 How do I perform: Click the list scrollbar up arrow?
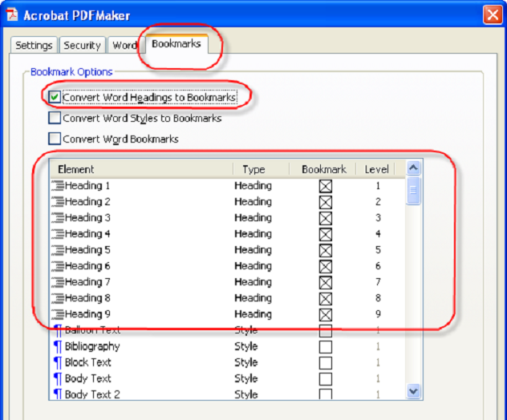click(x=414, y=168)
